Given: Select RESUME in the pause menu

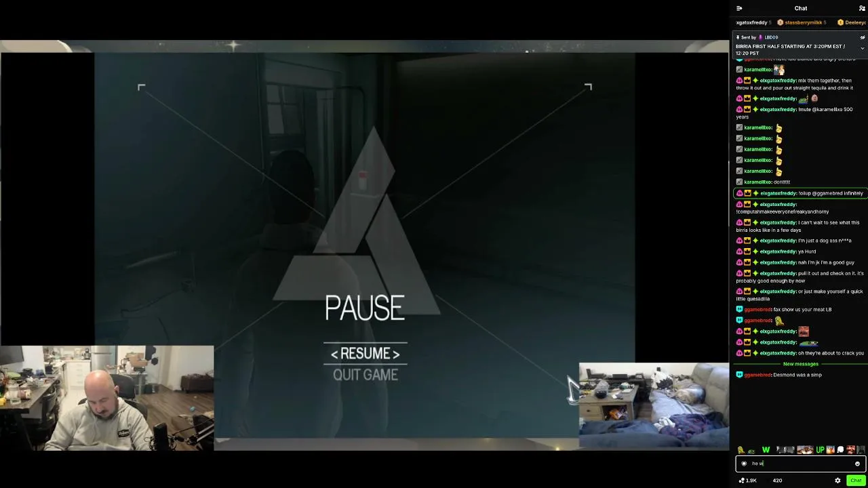Looking at the screenshot, I should [x=366, y=354].
